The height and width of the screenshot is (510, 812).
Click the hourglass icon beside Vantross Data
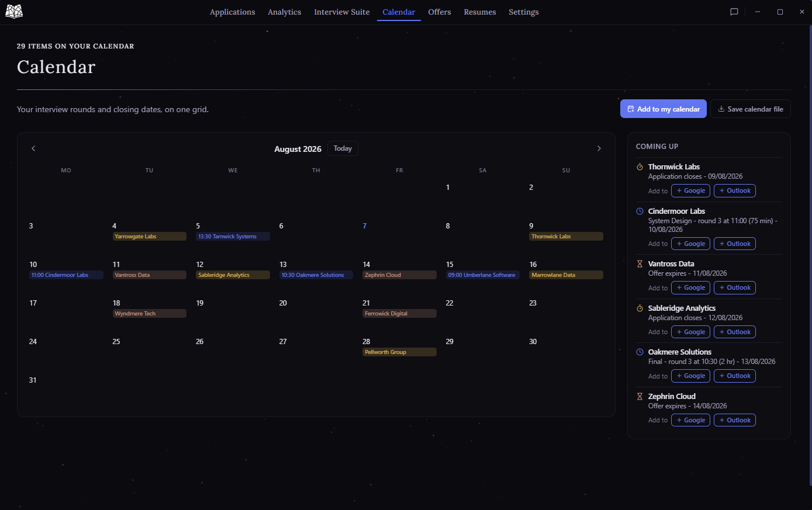pyautogui.click(x=640, y=264)
